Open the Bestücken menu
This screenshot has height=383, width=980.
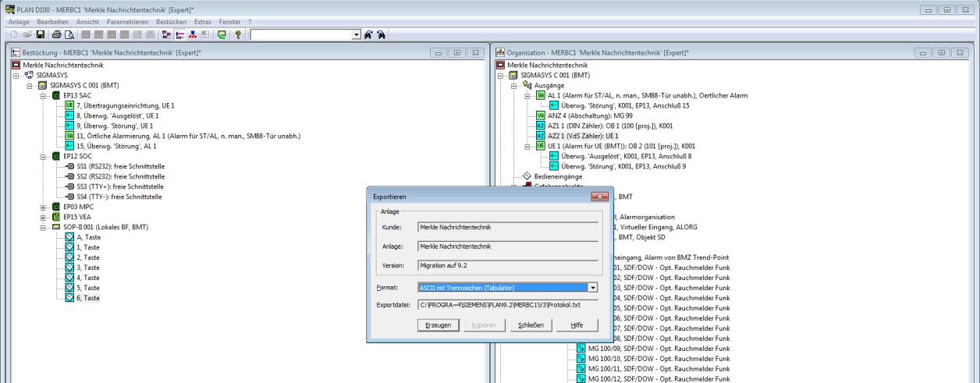click(x=171, y=22)
